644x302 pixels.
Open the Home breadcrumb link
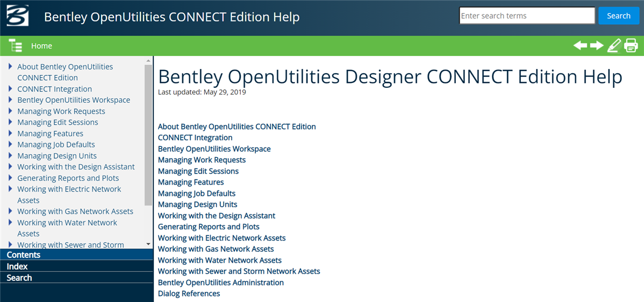[41, 46]
